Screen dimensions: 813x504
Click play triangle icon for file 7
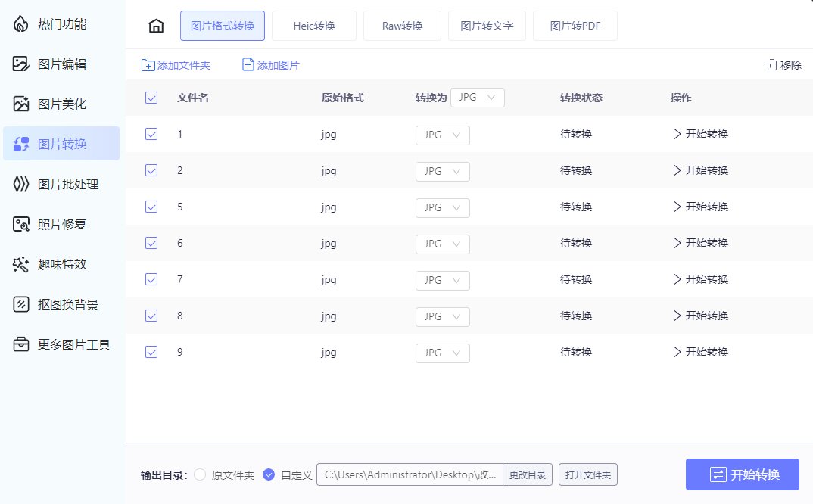(x=677, y=279)
